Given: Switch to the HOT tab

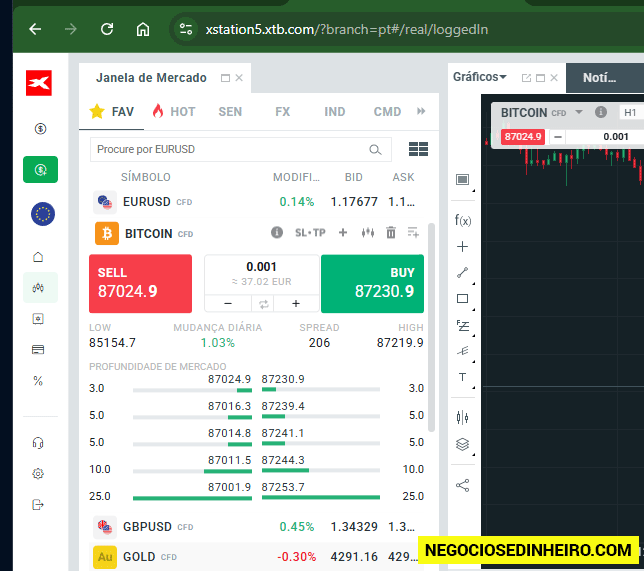Looking at the screenshot, I should pos(174,111).
